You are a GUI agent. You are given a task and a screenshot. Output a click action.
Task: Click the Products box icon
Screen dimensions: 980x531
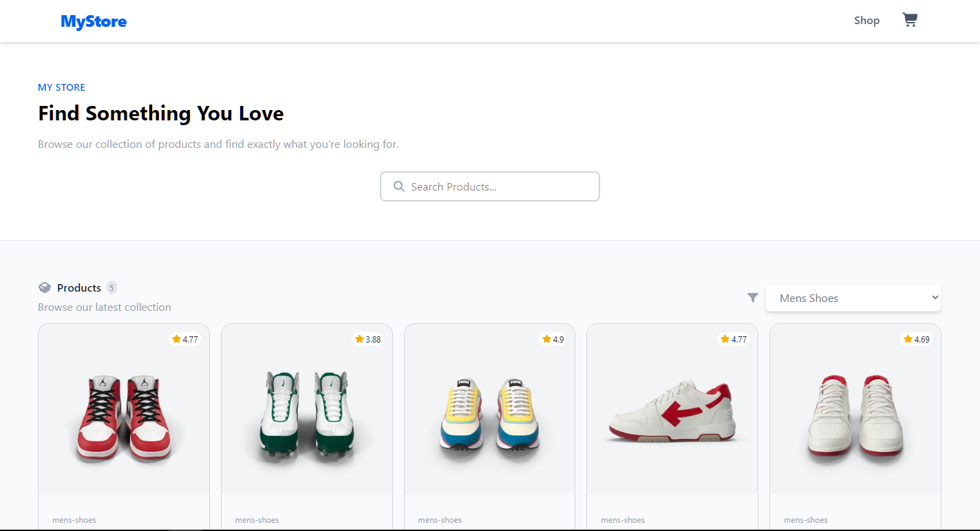tap(45, 288)
